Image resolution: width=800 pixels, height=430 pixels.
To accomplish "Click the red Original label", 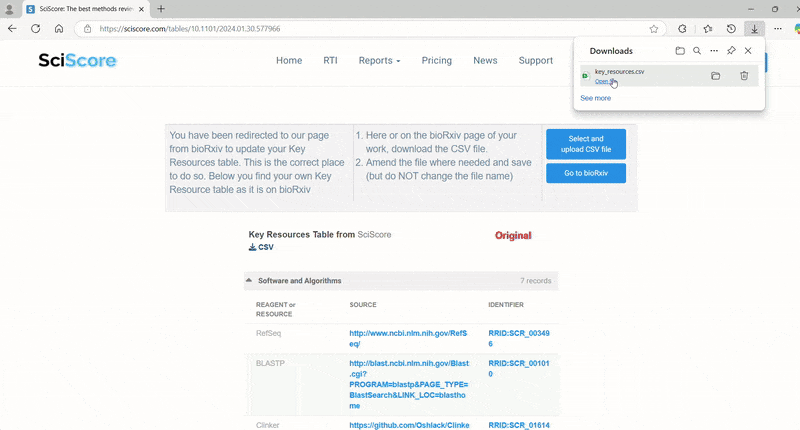I will coord(513,235).
